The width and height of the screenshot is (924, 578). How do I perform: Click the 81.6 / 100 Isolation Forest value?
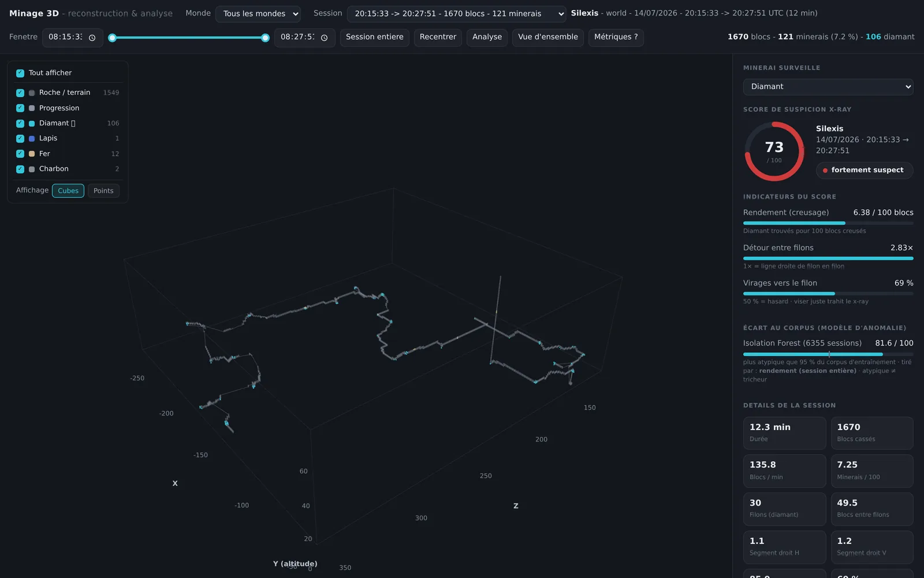click(894, 343)
